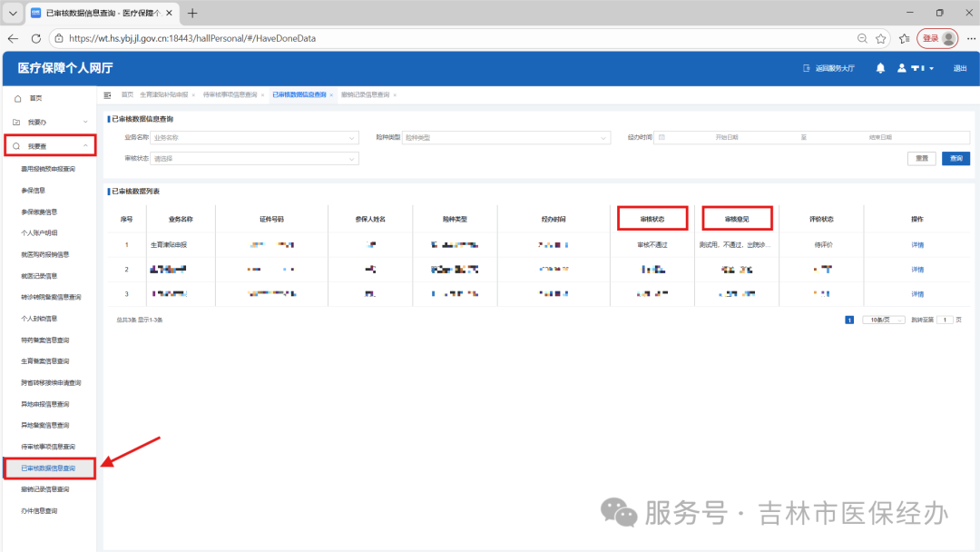Click the 重置 button

coord(921,159)
